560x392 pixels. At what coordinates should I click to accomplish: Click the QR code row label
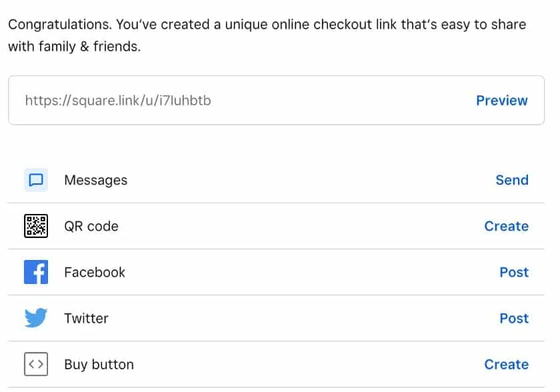pyautogui.click(x=91, y=227)
